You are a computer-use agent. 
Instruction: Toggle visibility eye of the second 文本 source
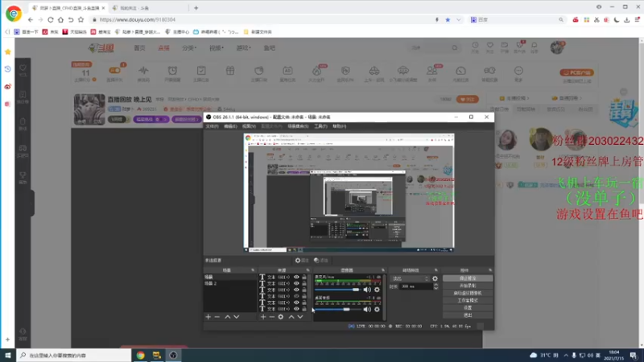(296, 284)
